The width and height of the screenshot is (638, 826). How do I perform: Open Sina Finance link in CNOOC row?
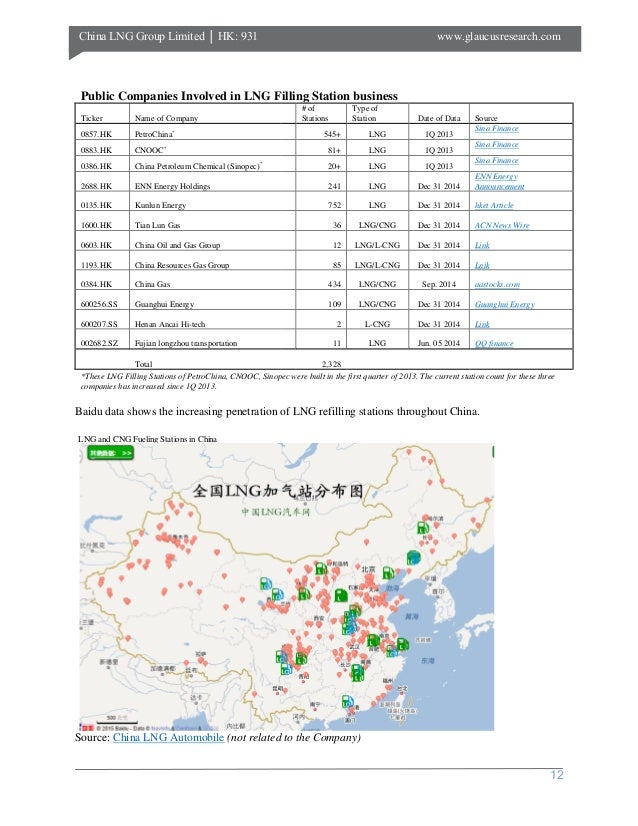tap(496, 144)
